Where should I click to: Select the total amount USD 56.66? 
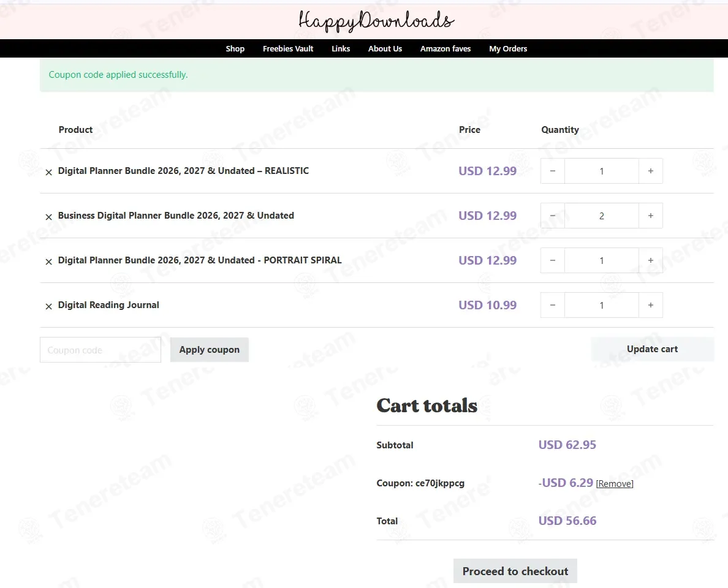point(567,521)
